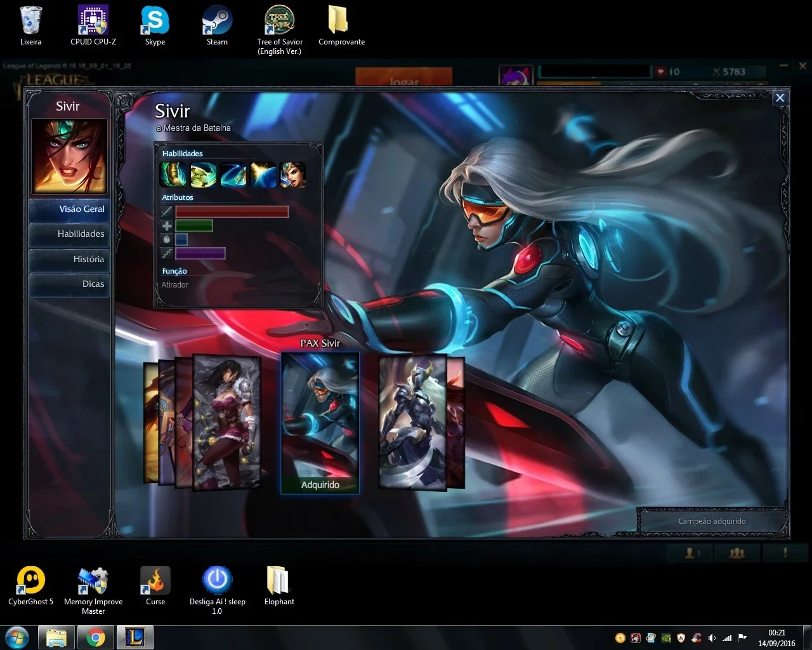Click the group chat icon in League client
The image size is (812, 650).
tap(737, 554)
